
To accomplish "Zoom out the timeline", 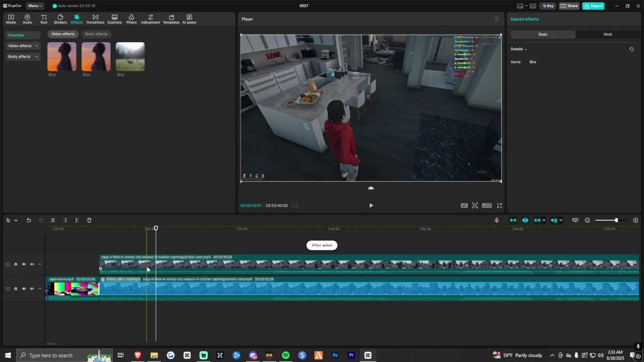I will point(587,220).
